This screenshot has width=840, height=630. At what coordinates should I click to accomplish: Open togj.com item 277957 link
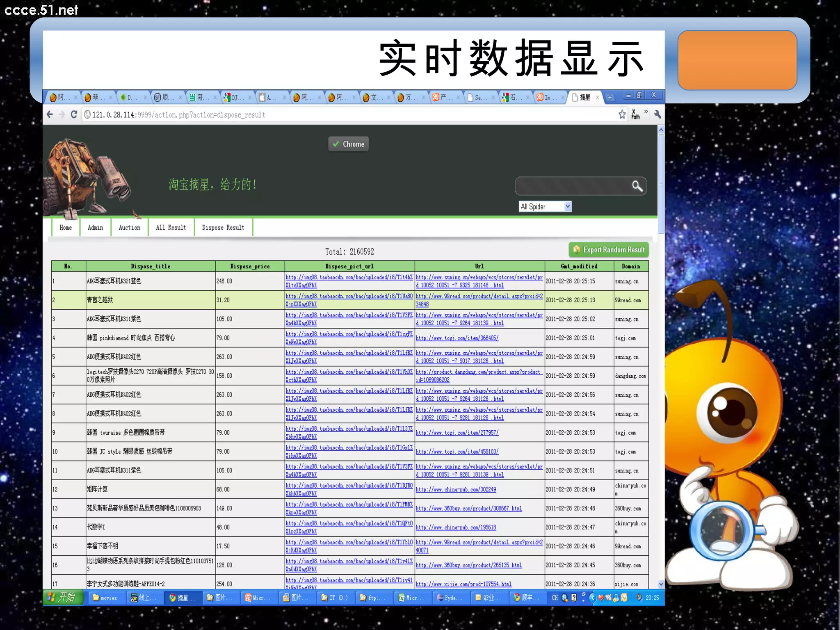(x=457, y=433)
